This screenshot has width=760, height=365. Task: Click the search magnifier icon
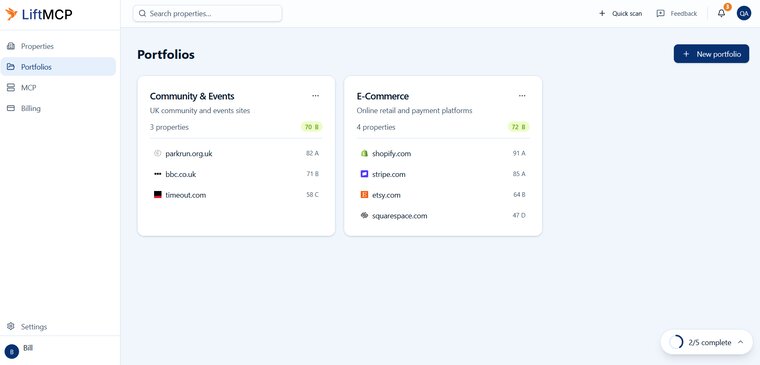tap(142, 14)
